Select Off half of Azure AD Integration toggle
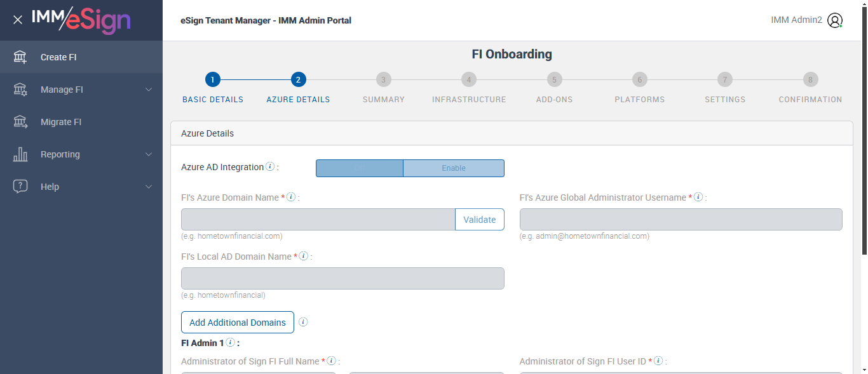The width and height of the screenshot is (868, 374). [x=360, y=168]
